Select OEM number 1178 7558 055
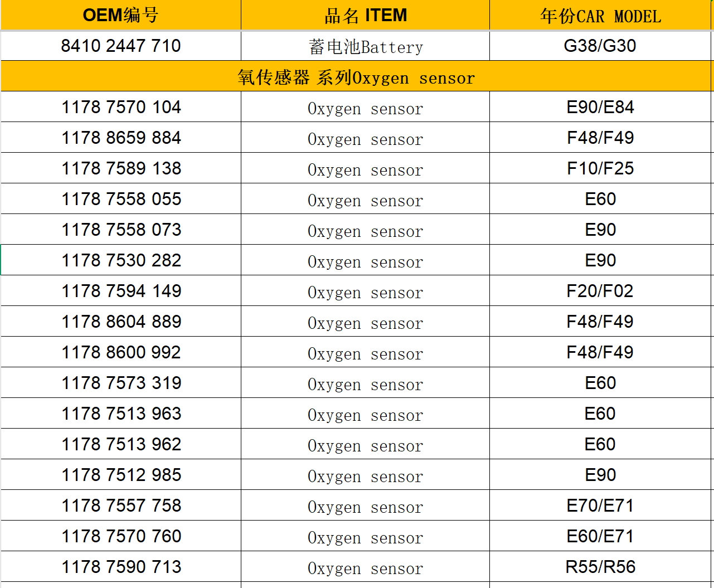 tap(121, 199)
